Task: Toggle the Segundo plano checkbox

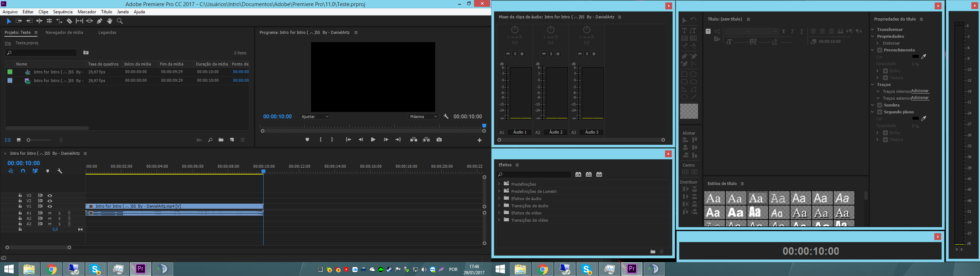Action: (880, 112)
